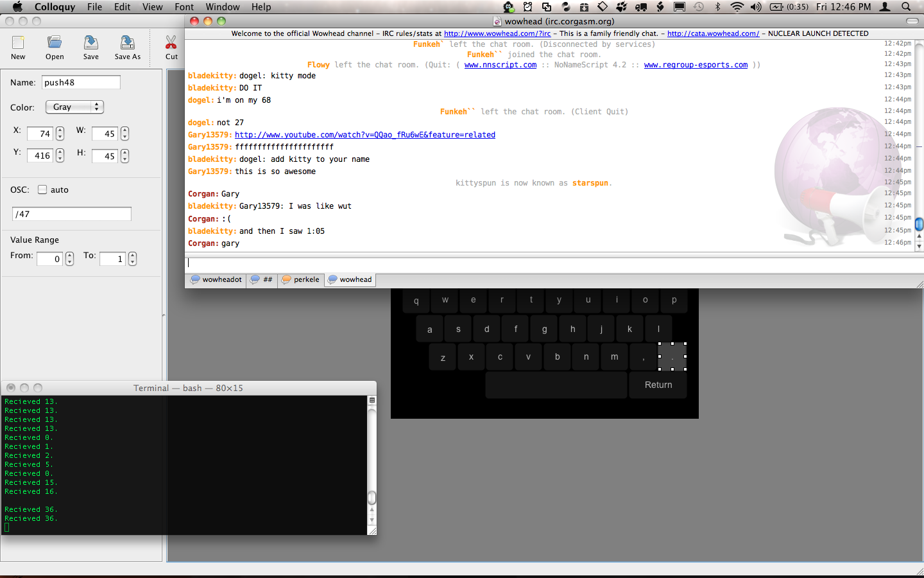Viewport: 924px width, 578px height.
Task: Open the Window menu
Action: click(222, 7)
